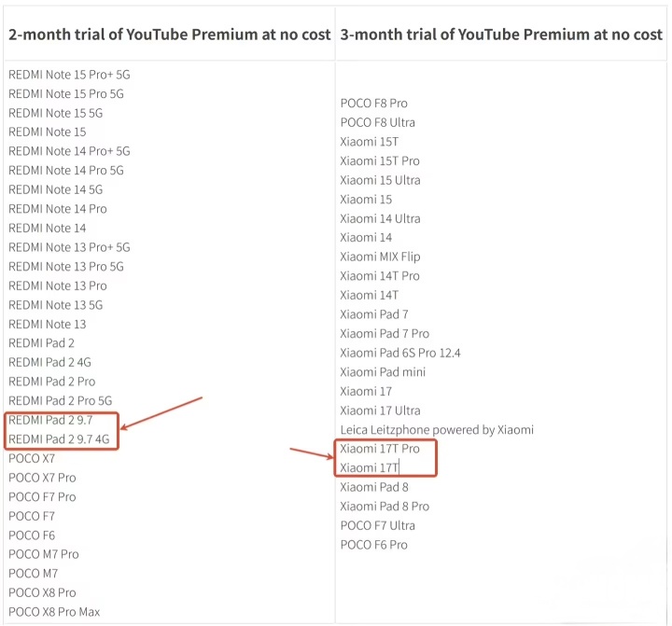
Task: Select the Xiaomi 17T Pro entry
Action: click(379, 449)
